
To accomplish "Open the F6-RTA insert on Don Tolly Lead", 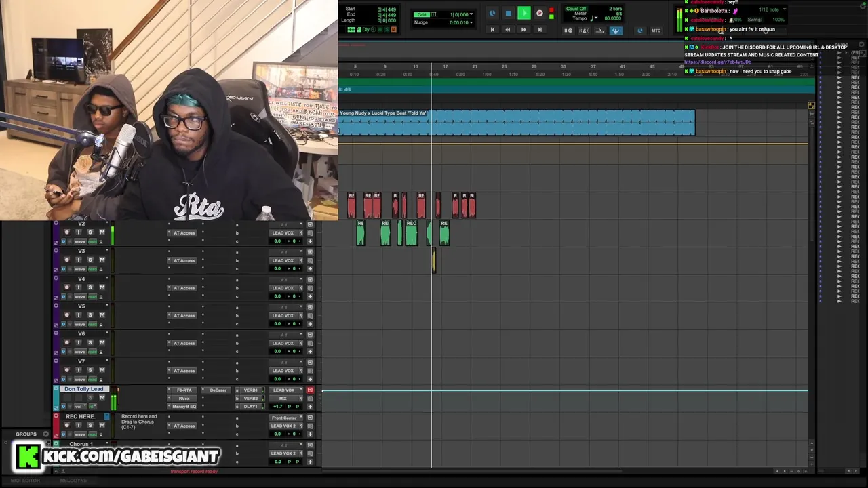I will click(x=184, y=390).
